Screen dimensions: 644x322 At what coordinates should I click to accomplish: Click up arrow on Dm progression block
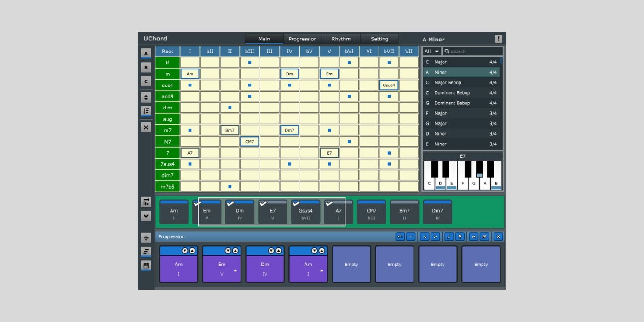tap(278, 251)
